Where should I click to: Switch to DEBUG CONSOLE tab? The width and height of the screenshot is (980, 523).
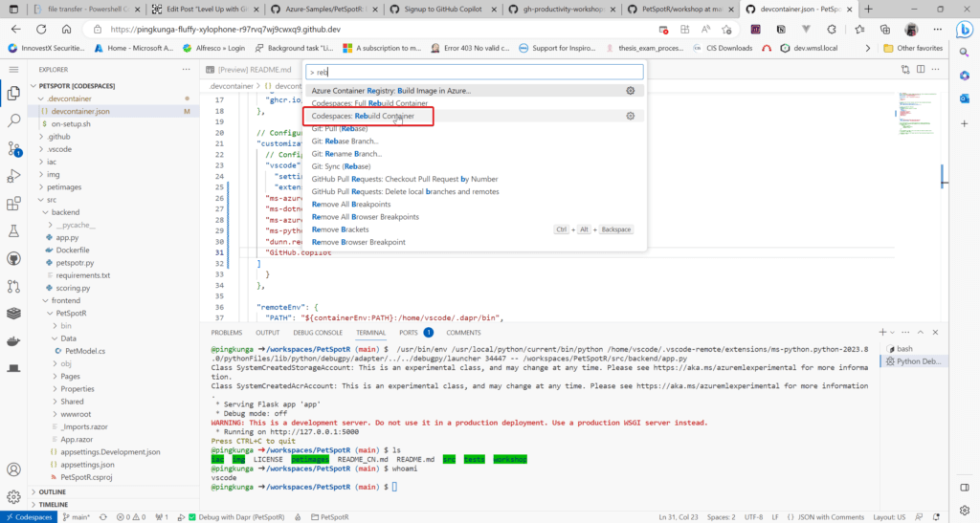coord(318,333)
